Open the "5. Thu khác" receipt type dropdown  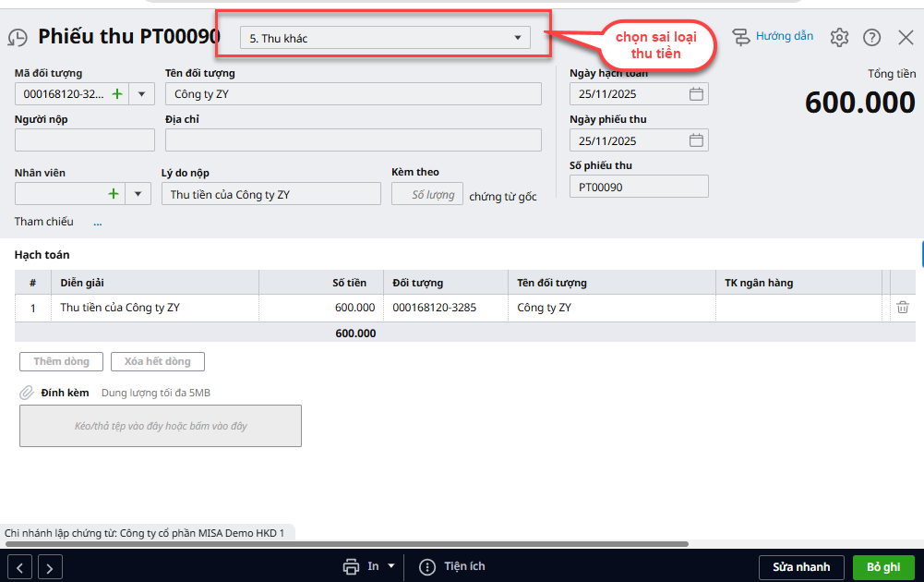pos(385,38)
